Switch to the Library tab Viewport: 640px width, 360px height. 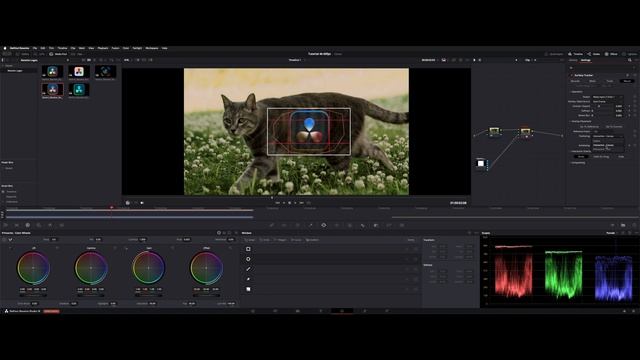coord(573,60)
